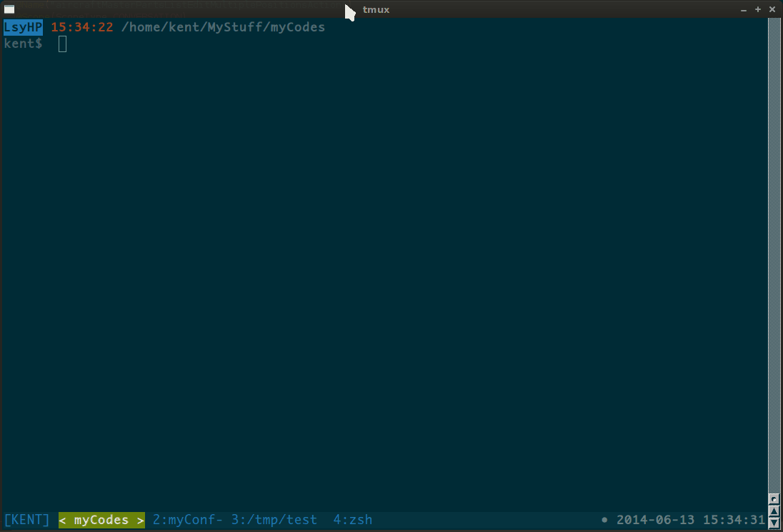Switch to tmux window 4:zsh
Image resolution: width=783 pixels, height=532 pixels.
352,520
